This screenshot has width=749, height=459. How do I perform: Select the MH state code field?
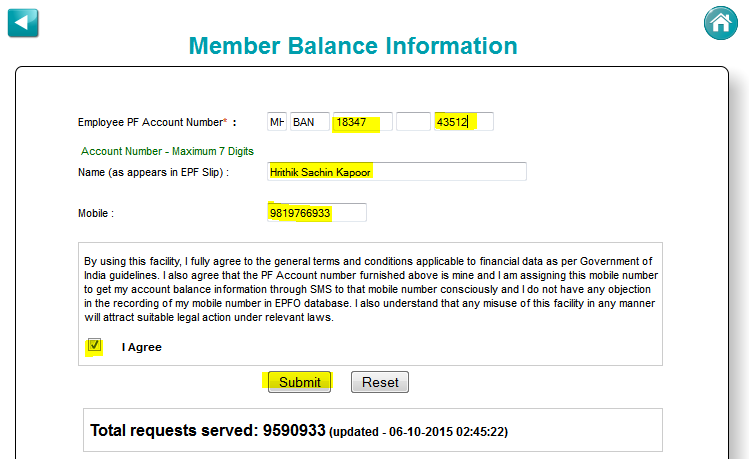[277, 122]
